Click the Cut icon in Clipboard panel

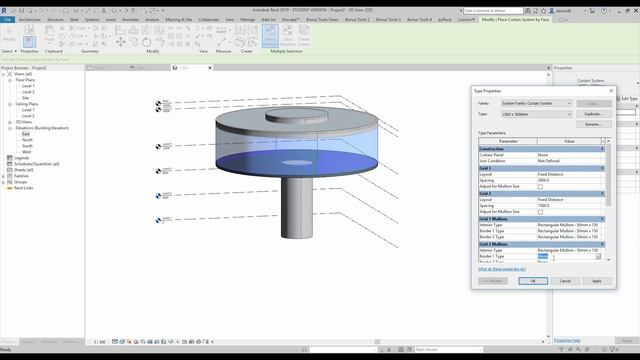pos(62,28)
